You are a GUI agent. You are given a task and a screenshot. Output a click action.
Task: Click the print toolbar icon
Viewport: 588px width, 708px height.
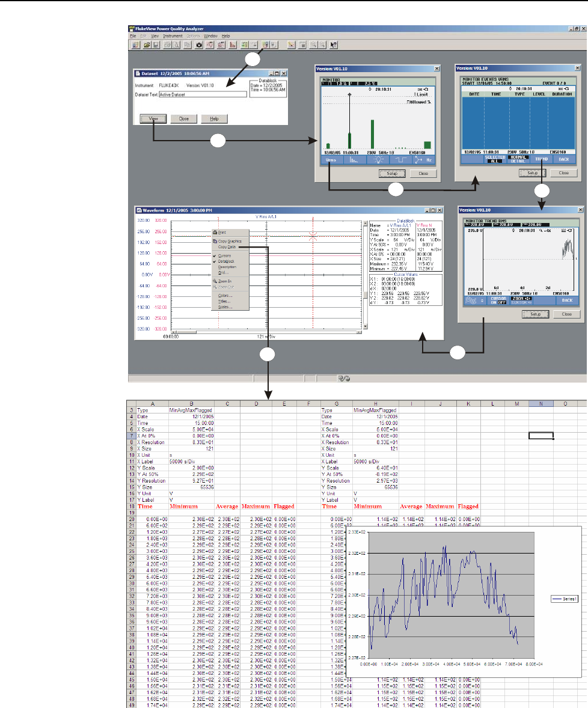click(167, 44)
